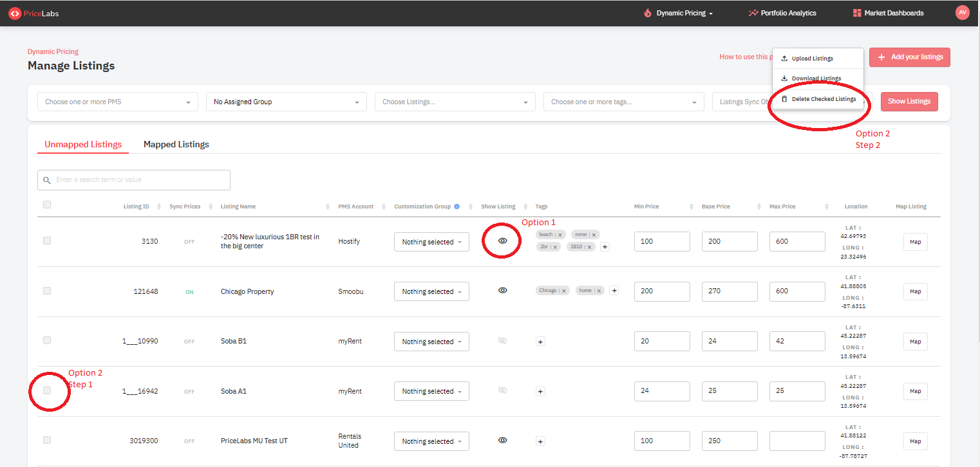Screen dimensions: 980x467
Task: Open Customization Group dropdown for PriceLabs MU Test UT
Action: 431,441
